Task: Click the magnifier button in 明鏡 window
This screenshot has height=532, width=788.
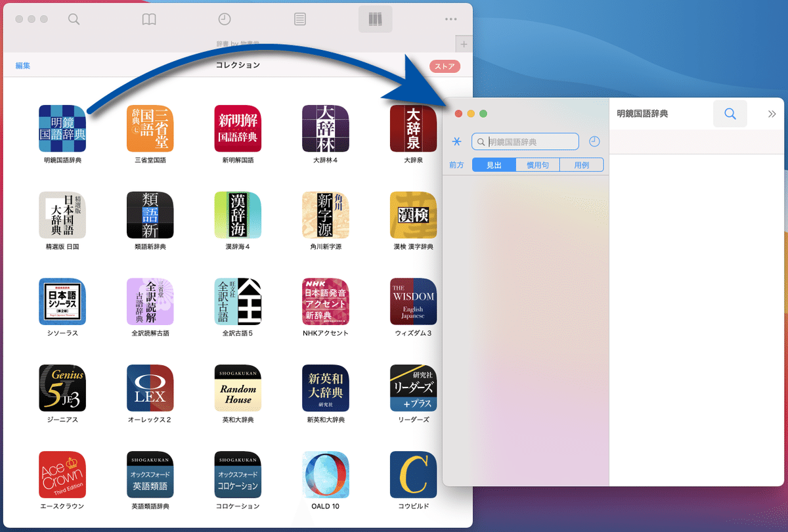Action: coord(730,114)
